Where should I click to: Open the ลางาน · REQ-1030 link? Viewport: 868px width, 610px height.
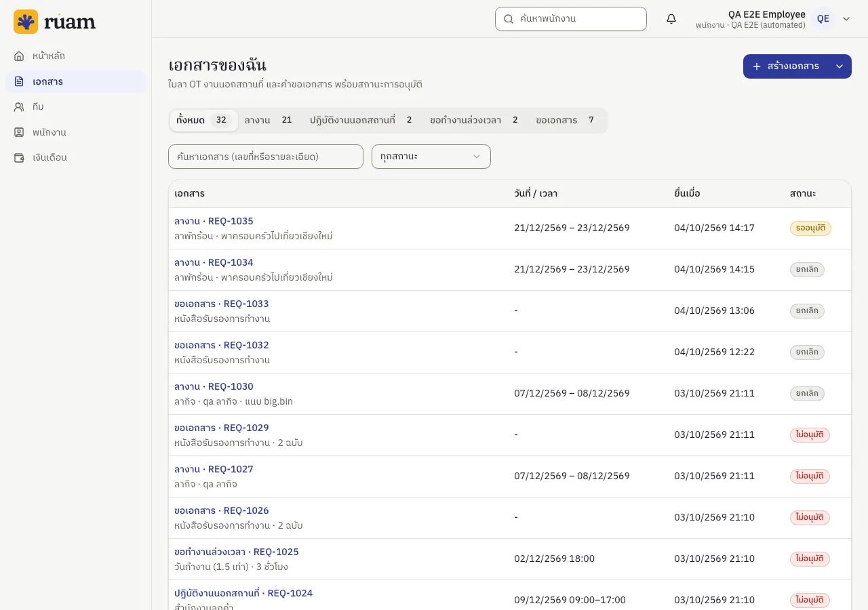pos(214,386)
